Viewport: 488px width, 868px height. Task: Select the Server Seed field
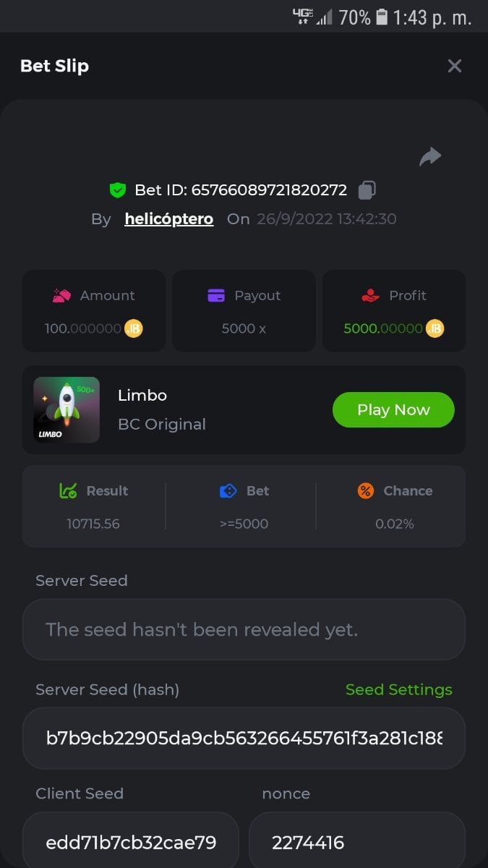[244, 629]
